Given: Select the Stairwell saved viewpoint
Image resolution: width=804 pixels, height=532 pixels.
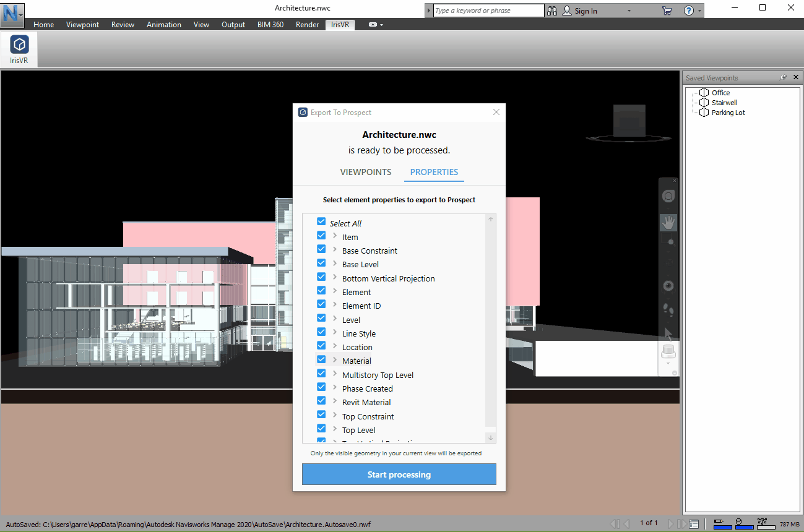Looking at the screenshot, I should pyautogui.click(x=724, y=103).
